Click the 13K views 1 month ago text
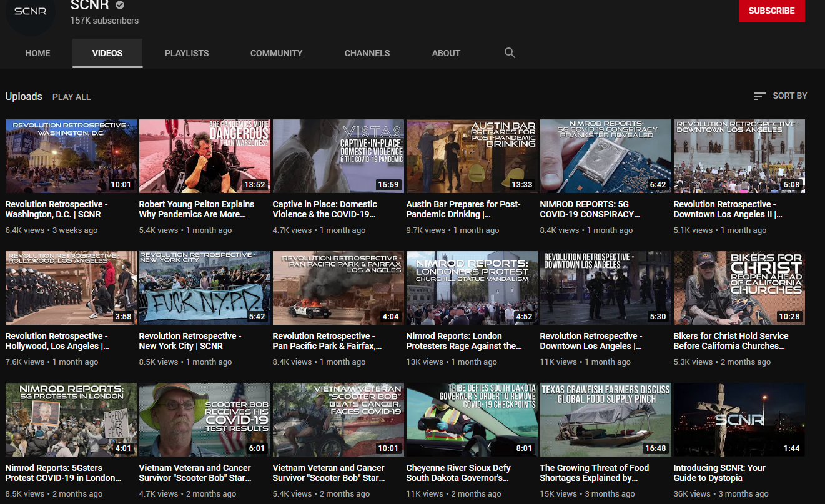 [x=452, y=362]
